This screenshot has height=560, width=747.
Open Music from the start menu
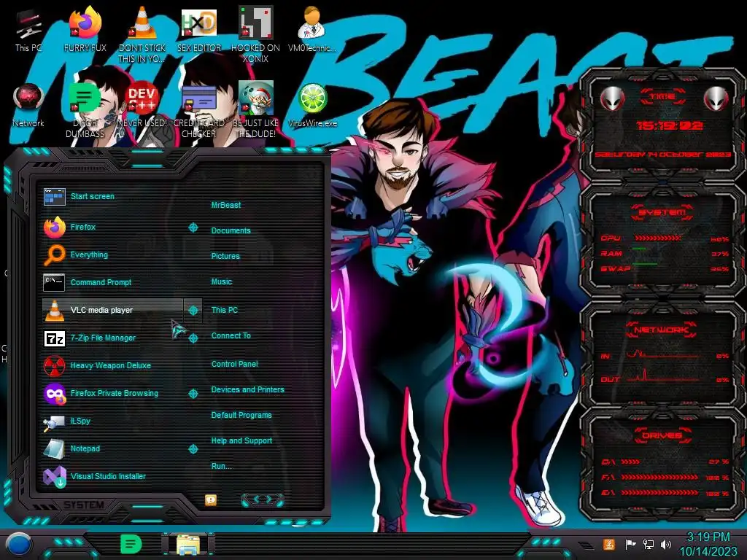(x=222, y=282)
